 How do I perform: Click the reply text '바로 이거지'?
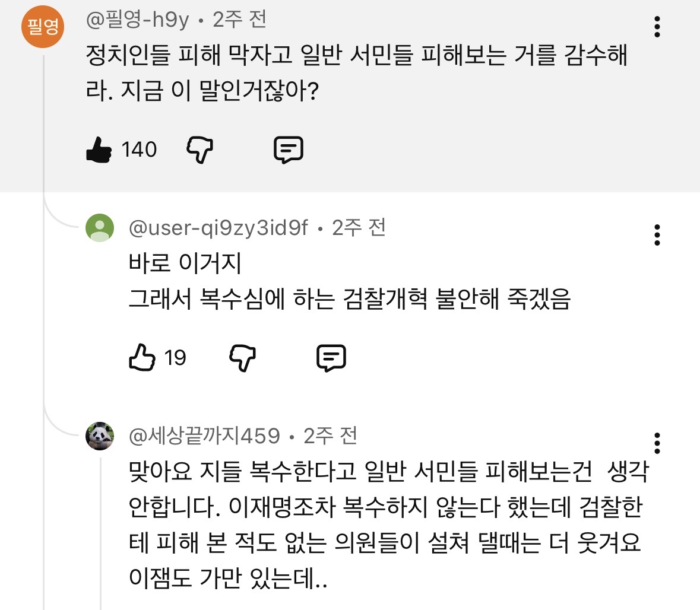pos(185,263)
